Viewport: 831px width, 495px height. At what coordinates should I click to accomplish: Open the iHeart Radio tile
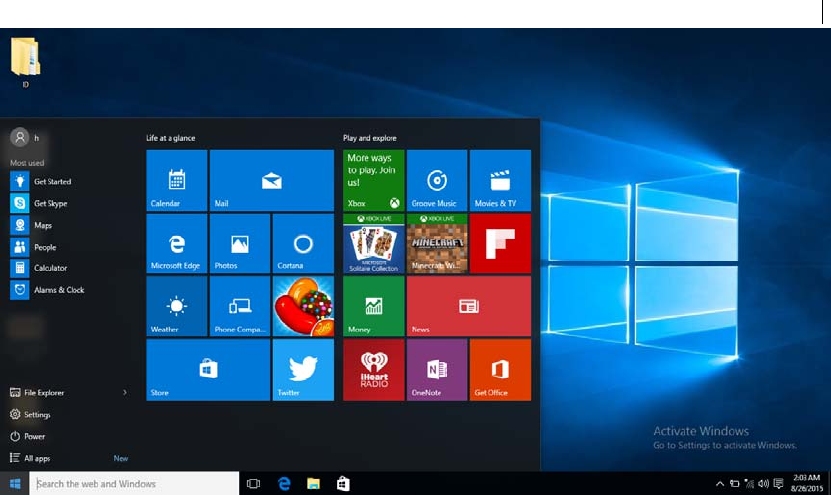click(374, 369)
